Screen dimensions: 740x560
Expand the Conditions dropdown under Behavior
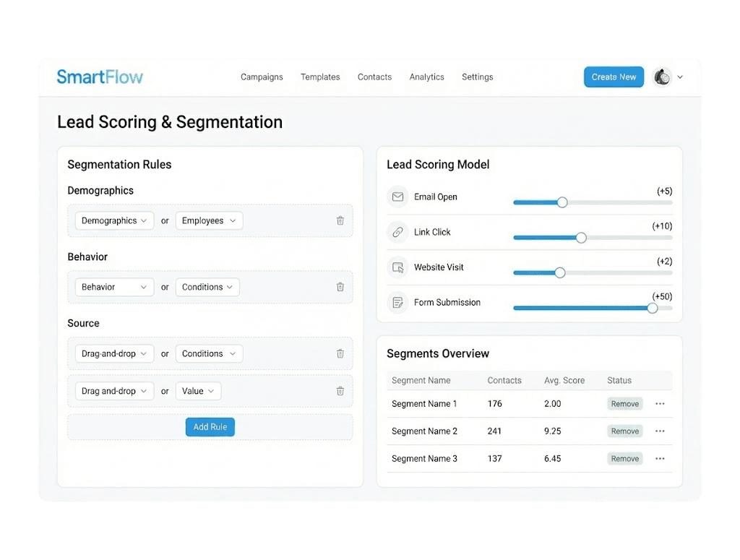(x=207, y=287)
